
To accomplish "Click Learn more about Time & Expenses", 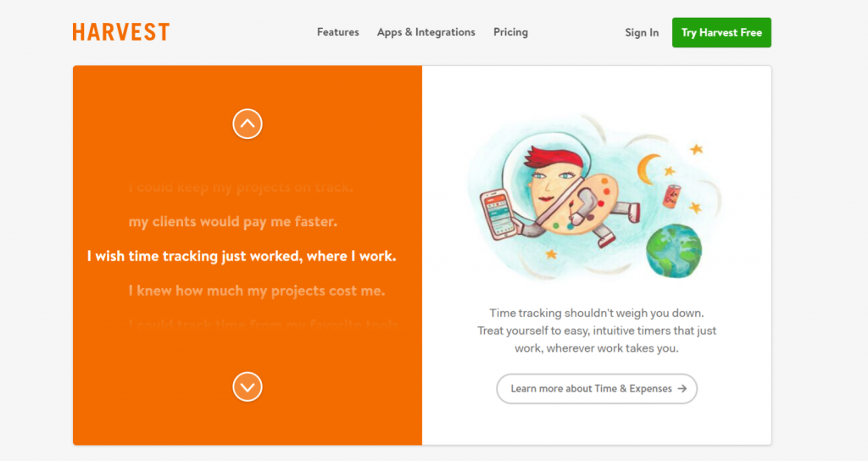I will coord(597,388).
